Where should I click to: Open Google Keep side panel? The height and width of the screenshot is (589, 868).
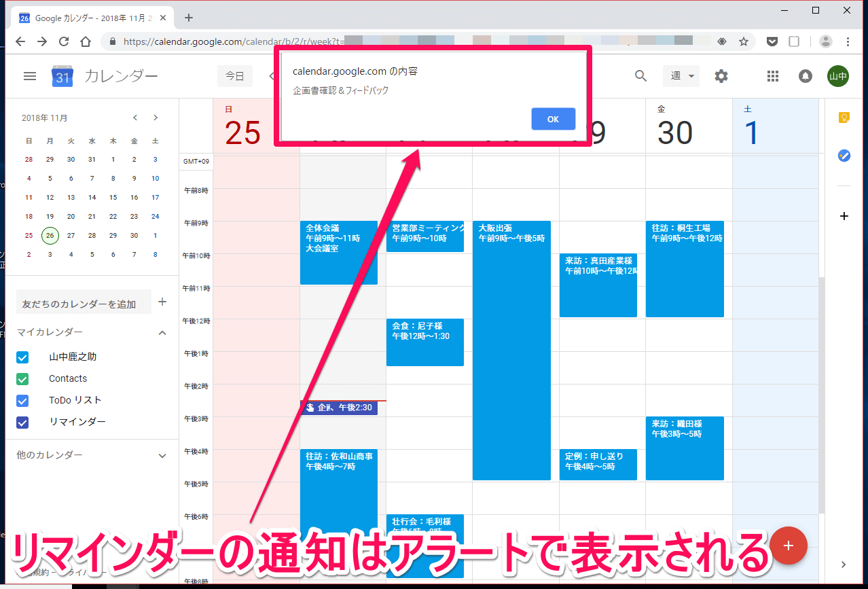844,118
